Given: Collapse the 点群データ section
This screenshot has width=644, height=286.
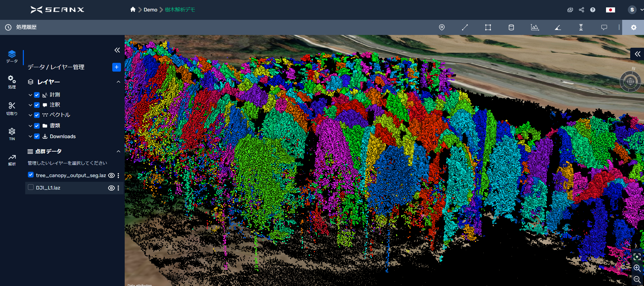Looking at the screenshot, I should tap(118, 152).
